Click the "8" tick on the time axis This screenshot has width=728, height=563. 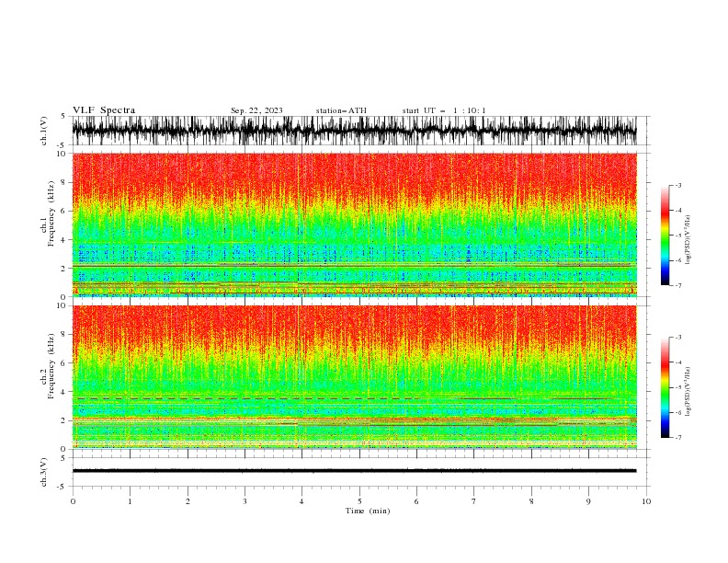point(531,501)
